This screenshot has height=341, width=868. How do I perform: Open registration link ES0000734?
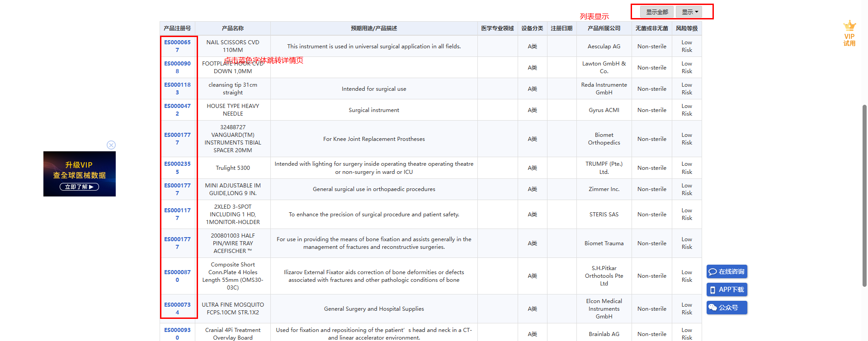[x=177, y=308]
